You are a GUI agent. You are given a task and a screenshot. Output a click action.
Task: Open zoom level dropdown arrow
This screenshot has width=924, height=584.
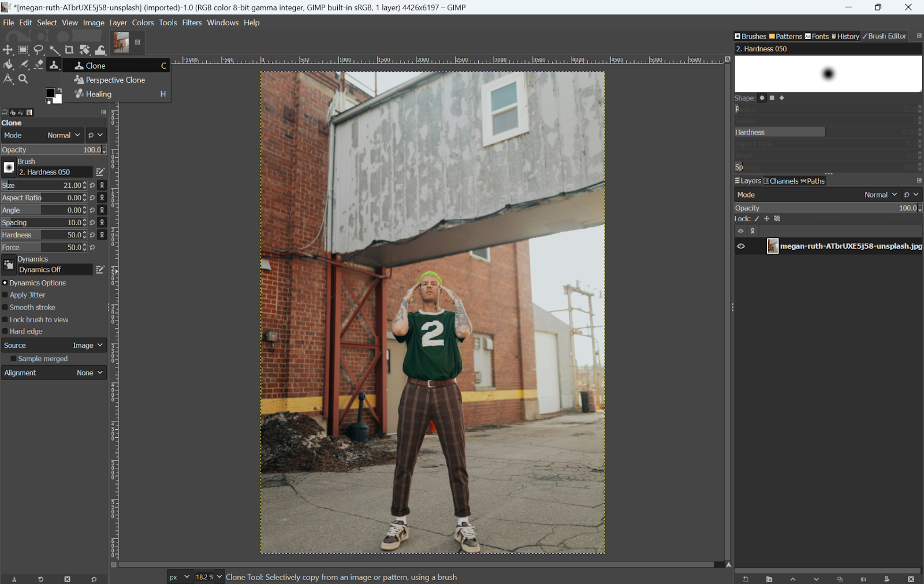(x=219, y=576)
